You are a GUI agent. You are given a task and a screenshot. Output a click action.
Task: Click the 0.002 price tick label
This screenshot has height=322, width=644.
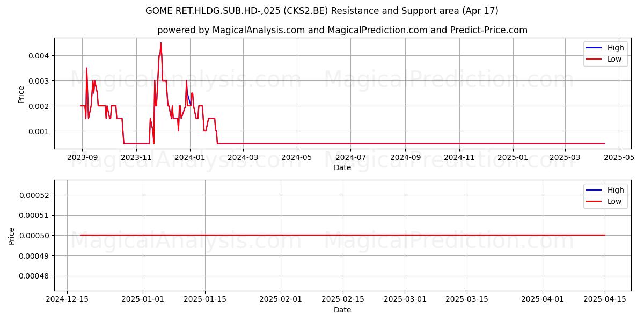pyautogui.click(x=40, y=106)
